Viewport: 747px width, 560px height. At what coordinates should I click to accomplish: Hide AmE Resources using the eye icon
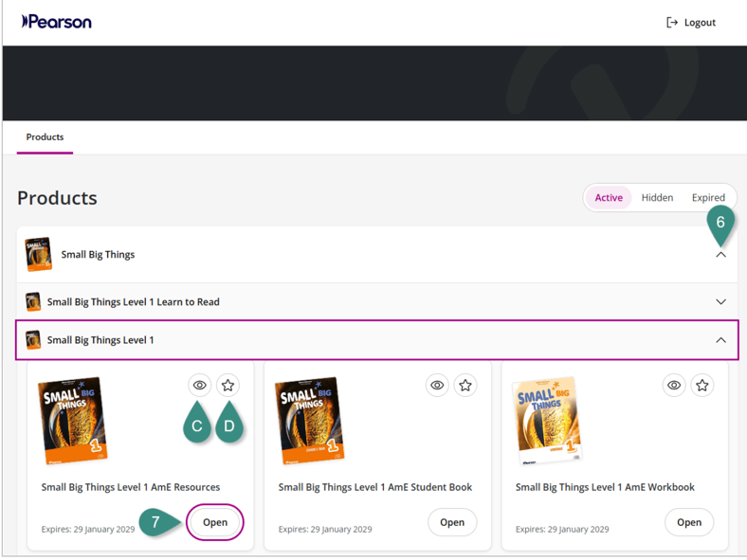(x=199, y=386)
